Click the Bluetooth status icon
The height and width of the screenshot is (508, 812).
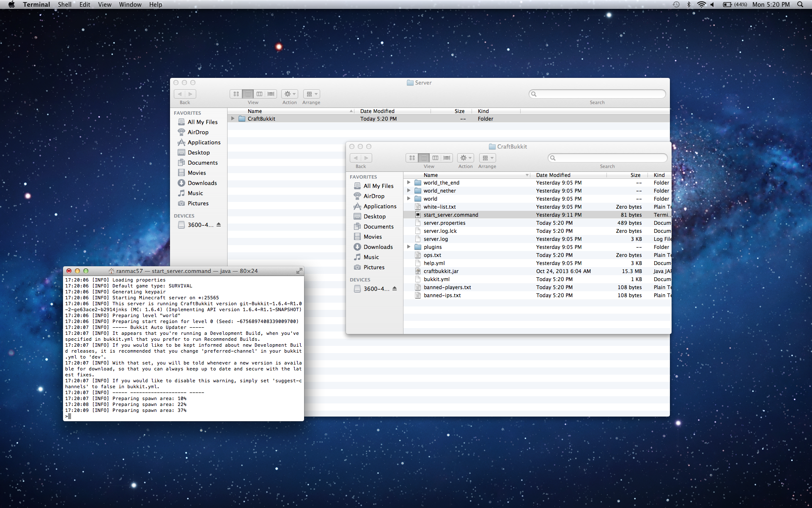pyautogui.click(x=689, y=5)
